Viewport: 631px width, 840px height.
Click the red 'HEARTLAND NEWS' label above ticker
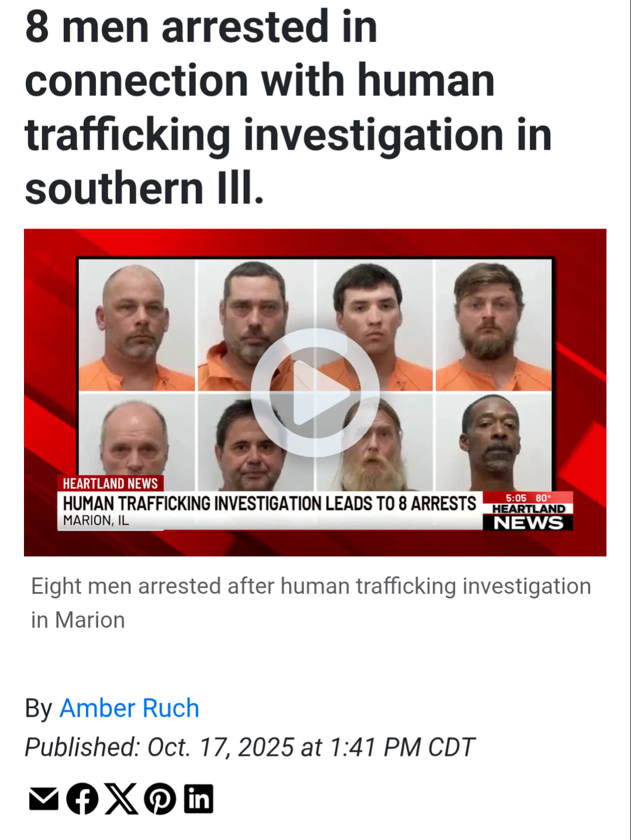[x=111, y=483]
